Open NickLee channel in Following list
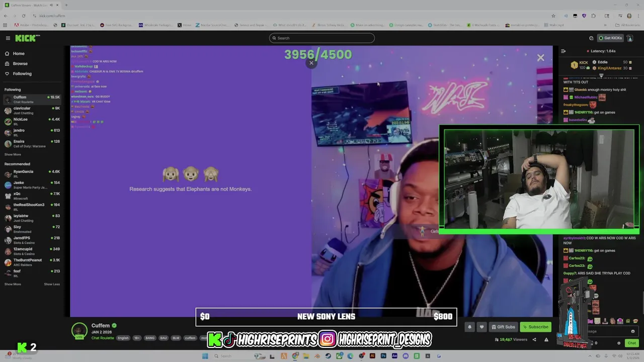 (x=32, y=121)
